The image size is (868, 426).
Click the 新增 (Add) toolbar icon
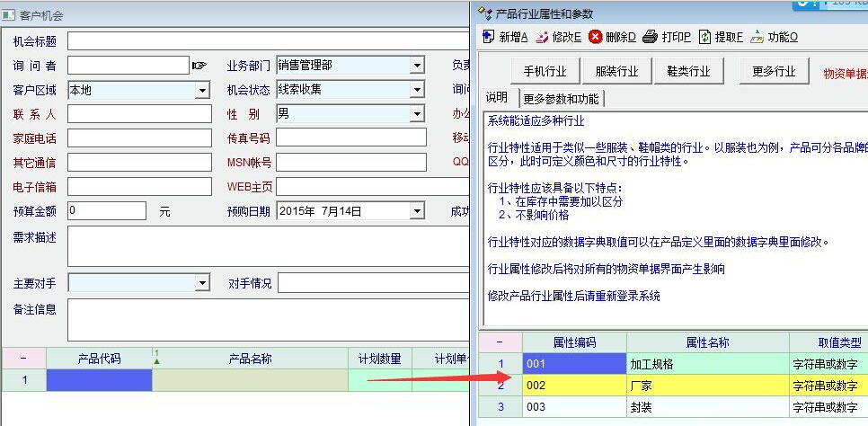pyautogui.click(x=488, y=37)
